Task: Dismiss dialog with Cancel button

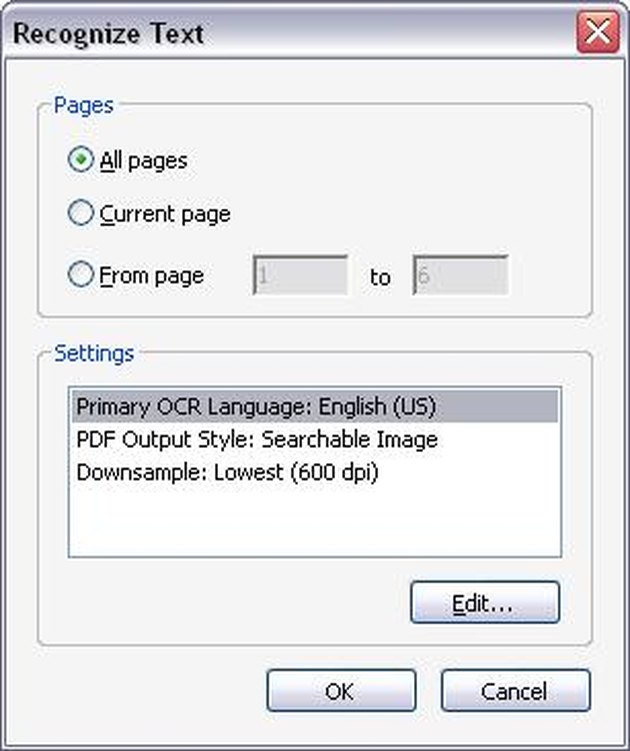Action: (x=515, y=691)
